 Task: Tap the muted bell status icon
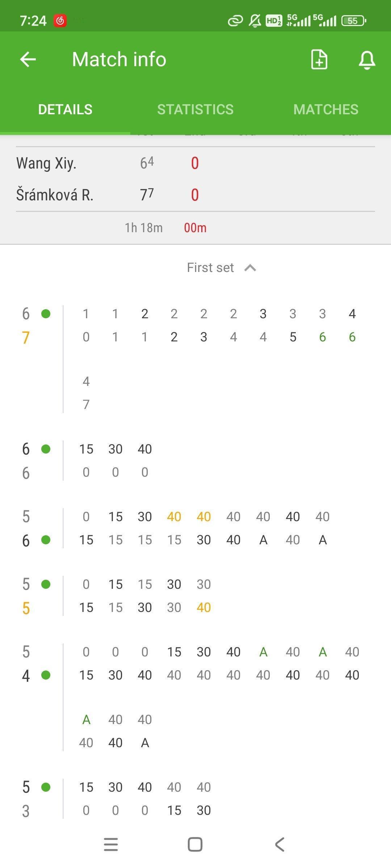pyautogui.click(x=255, y=21)
